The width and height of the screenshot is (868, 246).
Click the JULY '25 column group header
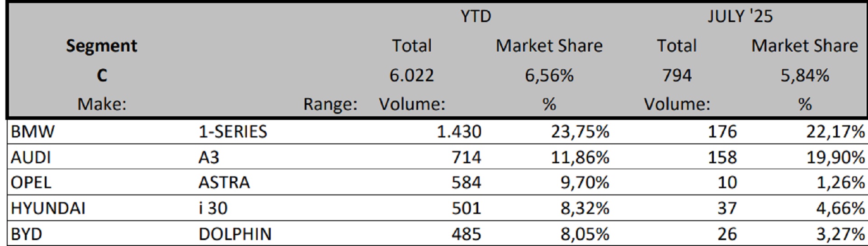click(740, 17)
